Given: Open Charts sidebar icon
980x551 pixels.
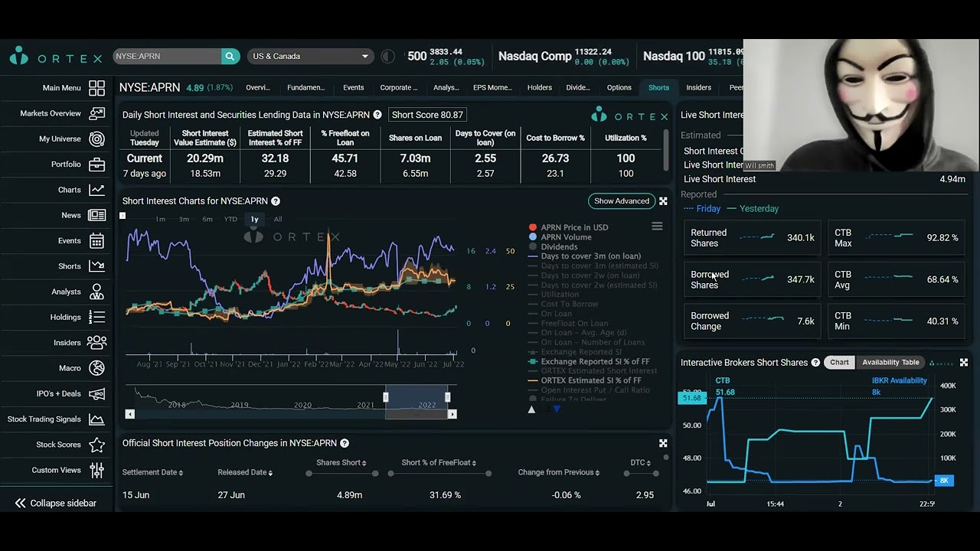Looking at the screenshot, I should click(96, 190).
